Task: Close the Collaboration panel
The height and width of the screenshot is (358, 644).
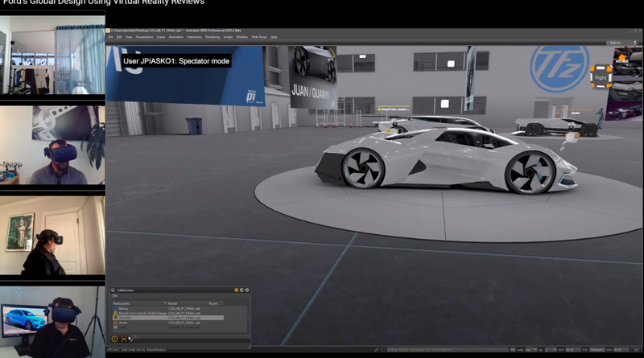Action: click(247, 290)
